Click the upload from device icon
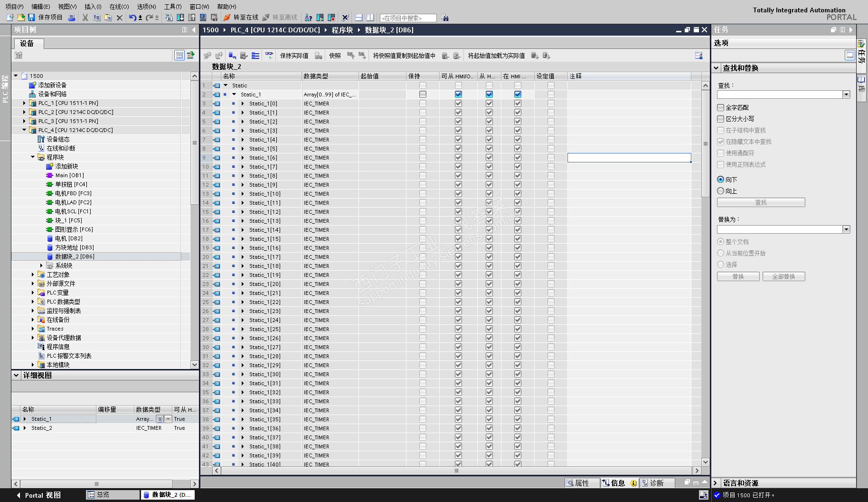Image resolution: width=868 pixels, height=502 pixels. coord(192,18)
